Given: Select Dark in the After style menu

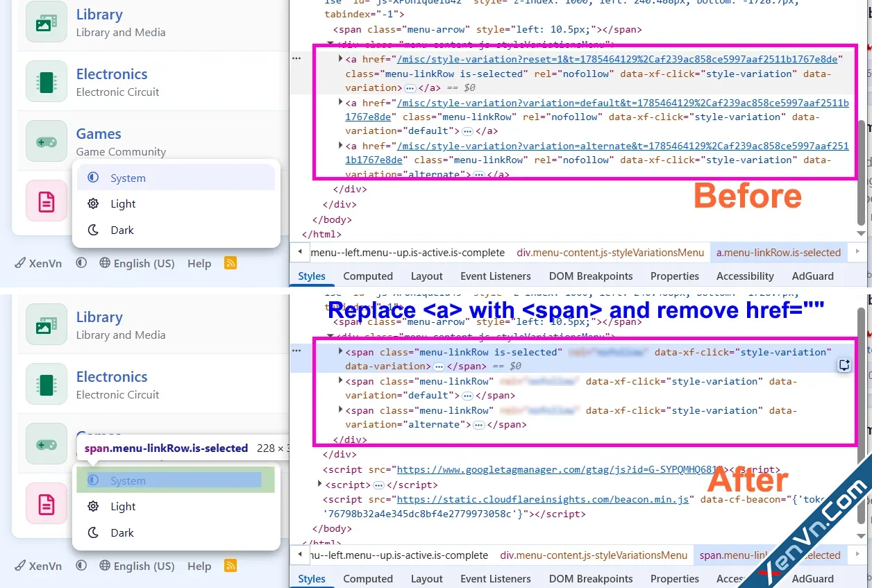Looking at the screenshot, I should (x=176, y=532).
